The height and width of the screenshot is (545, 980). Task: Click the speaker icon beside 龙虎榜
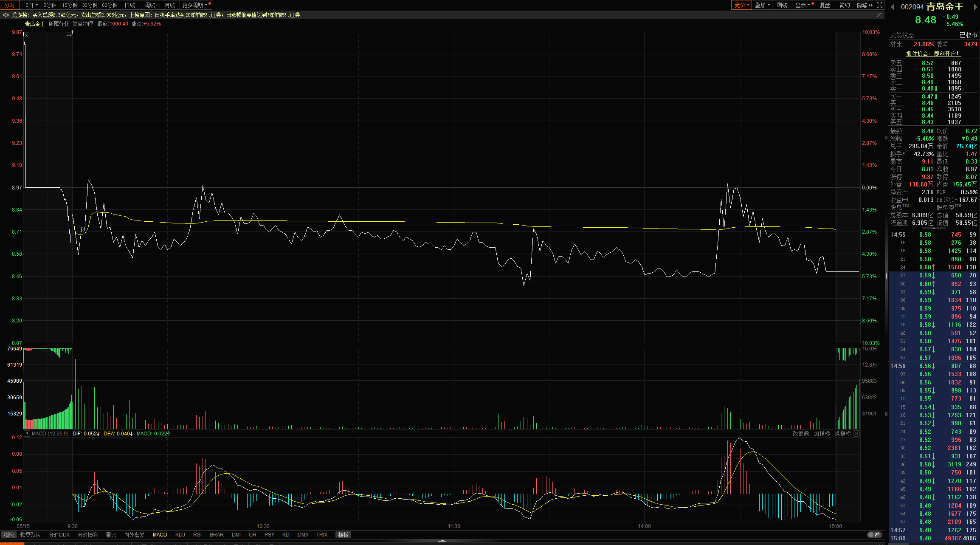point(6,15)
